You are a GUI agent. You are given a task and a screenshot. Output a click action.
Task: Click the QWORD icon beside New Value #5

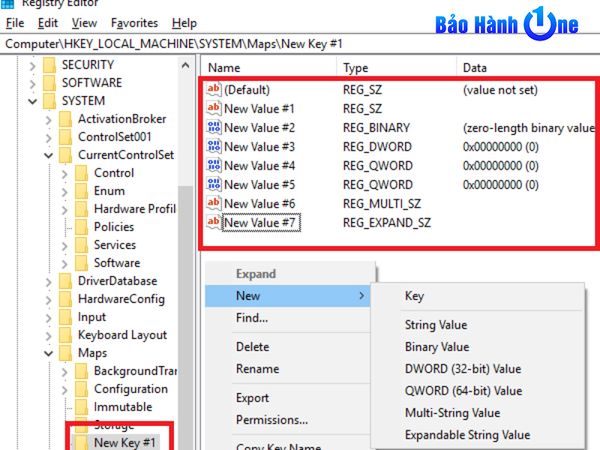[212, 185]
